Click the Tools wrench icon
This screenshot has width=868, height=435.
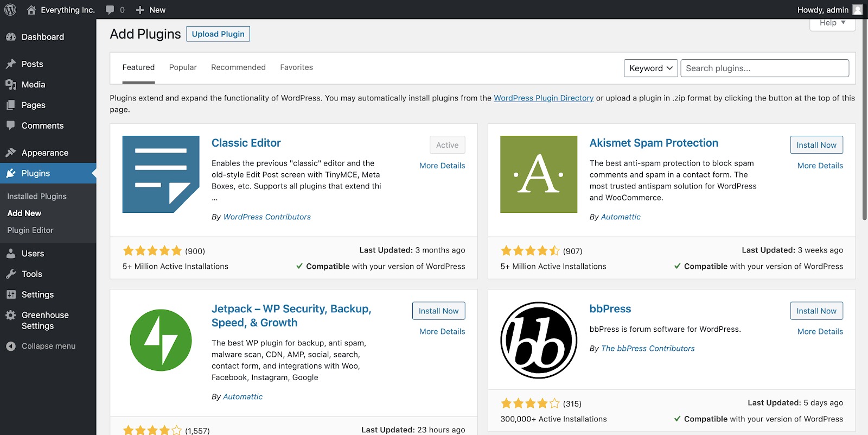point(11,274)
